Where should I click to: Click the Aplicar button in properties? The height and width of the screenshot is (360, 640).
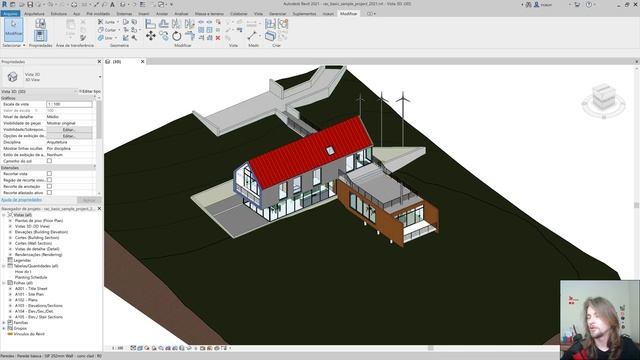click(x=89, y=200)
